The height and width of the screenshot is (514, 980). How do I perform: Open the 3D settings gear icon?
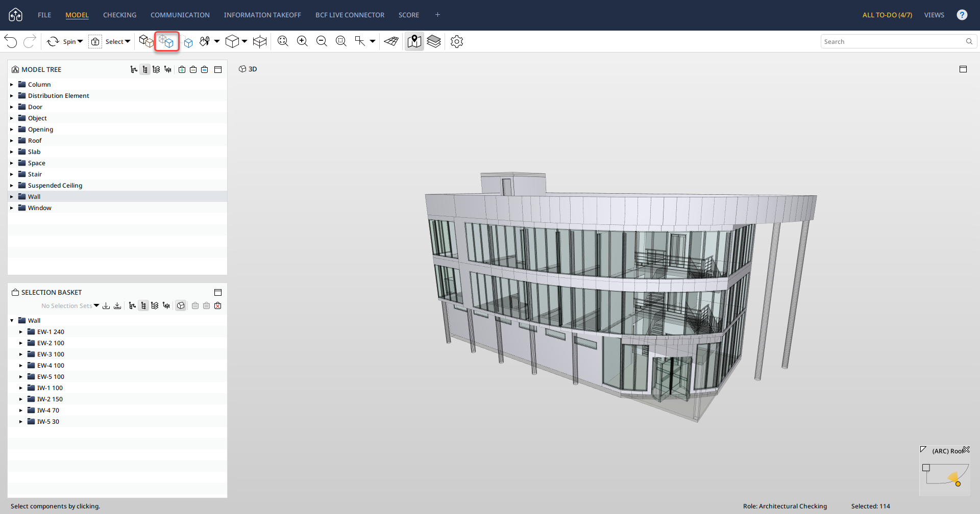coord(457,41)
